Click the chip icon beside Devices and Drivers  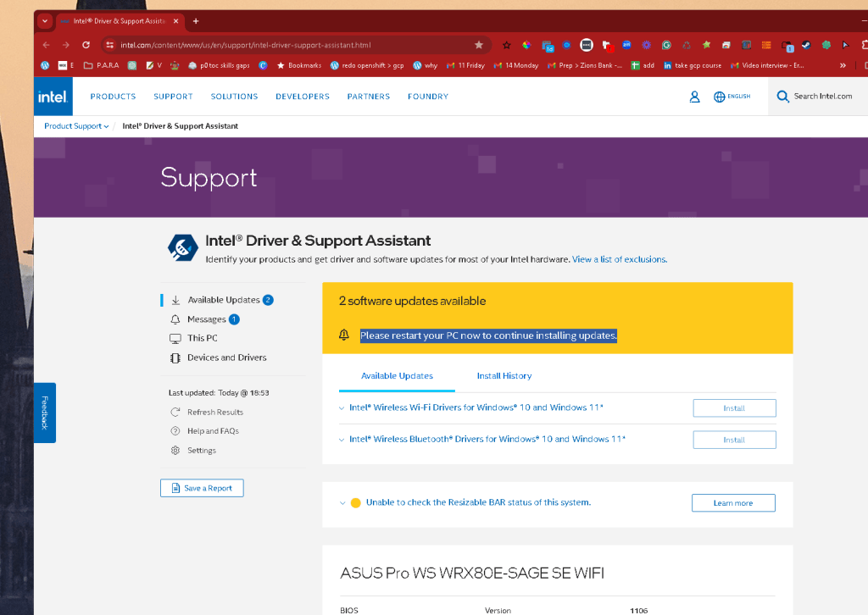(x=175, y=357)
